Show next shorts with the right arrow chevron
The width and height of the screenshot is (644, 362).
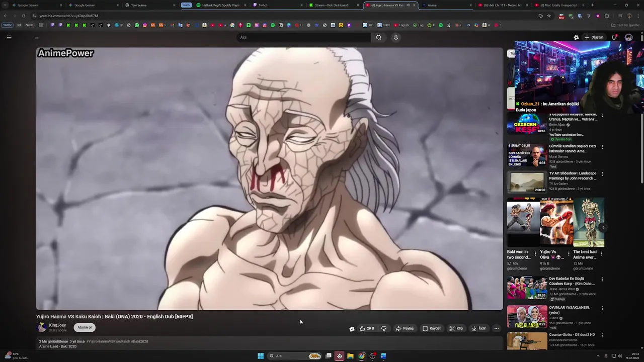pos(603,228)
